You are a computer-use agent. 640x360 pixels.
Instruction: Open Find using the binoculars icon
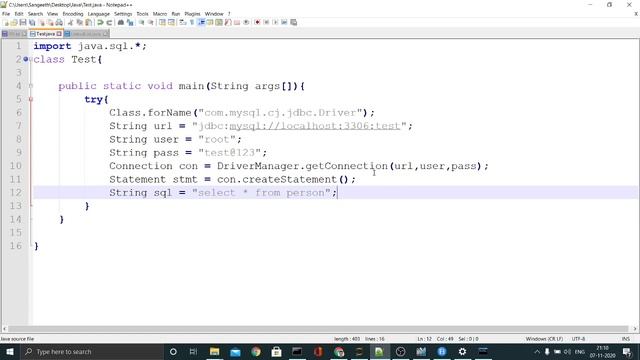pyautogui.click(x=121, y=22)
